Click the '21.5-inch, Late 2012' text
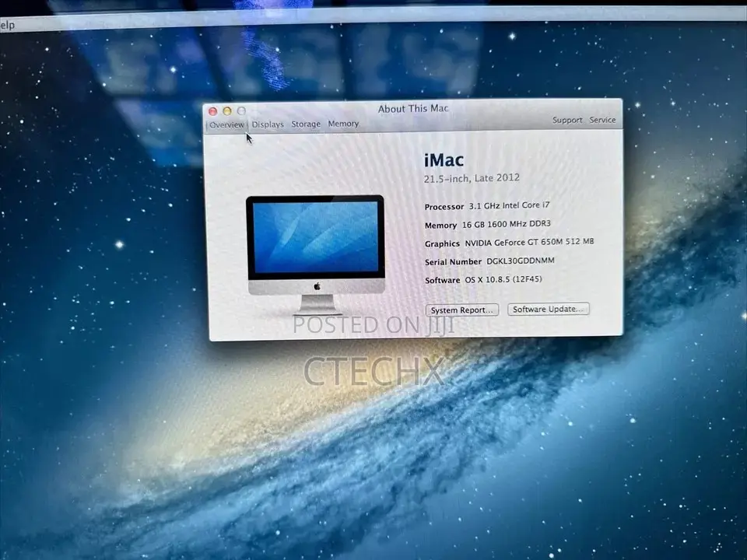The width and height of the screenshot is (747, 560). tap(472, 178)
